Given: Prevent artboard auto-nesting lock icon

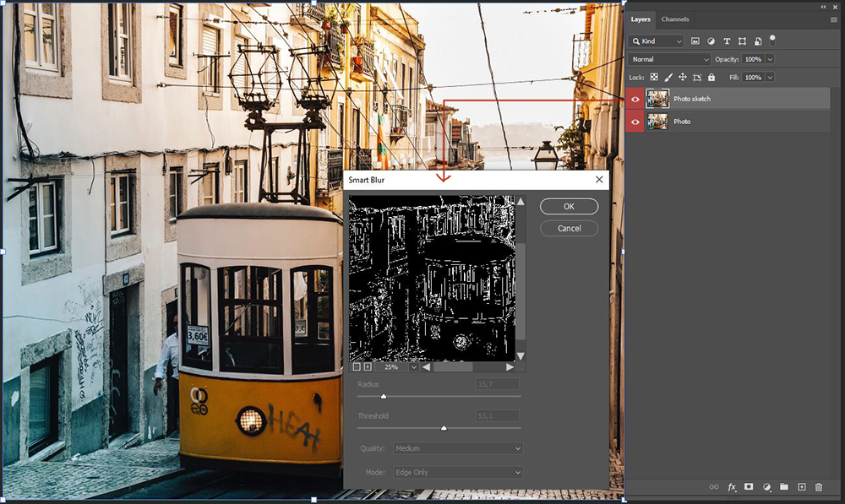Looking at the screenshot, I should (x=697, y=78).
